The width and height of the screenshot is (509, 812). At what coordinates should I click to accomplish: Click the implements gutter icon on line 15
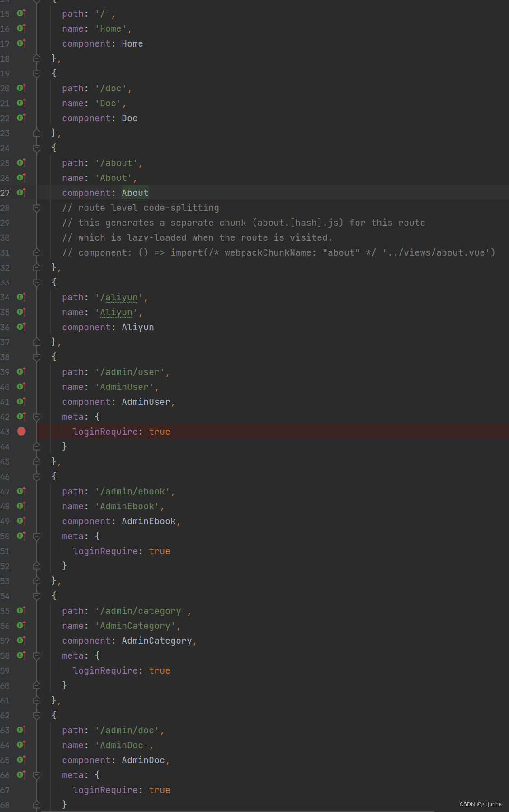click(21, 14)
